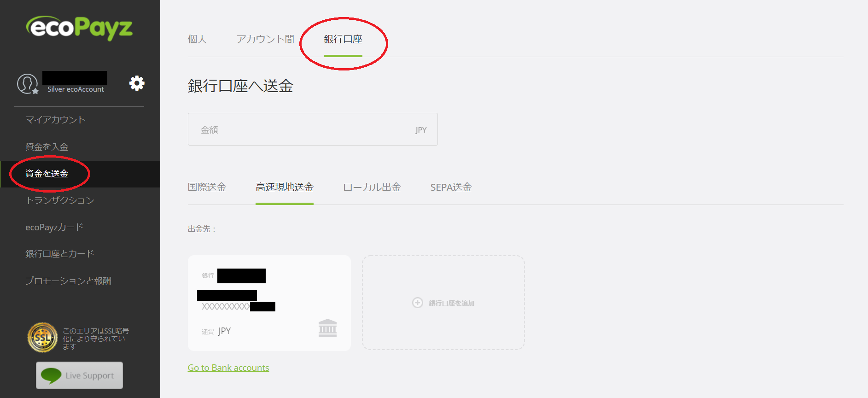Click the Live Support button
This screenshot has width=868, height=398.
(80, 375)
